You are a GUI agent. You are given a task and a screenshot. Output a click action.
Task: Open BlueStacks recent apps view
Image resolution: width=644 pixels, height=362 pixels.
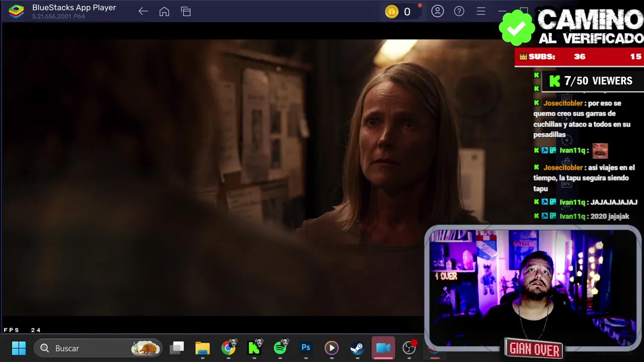[186, 12]
